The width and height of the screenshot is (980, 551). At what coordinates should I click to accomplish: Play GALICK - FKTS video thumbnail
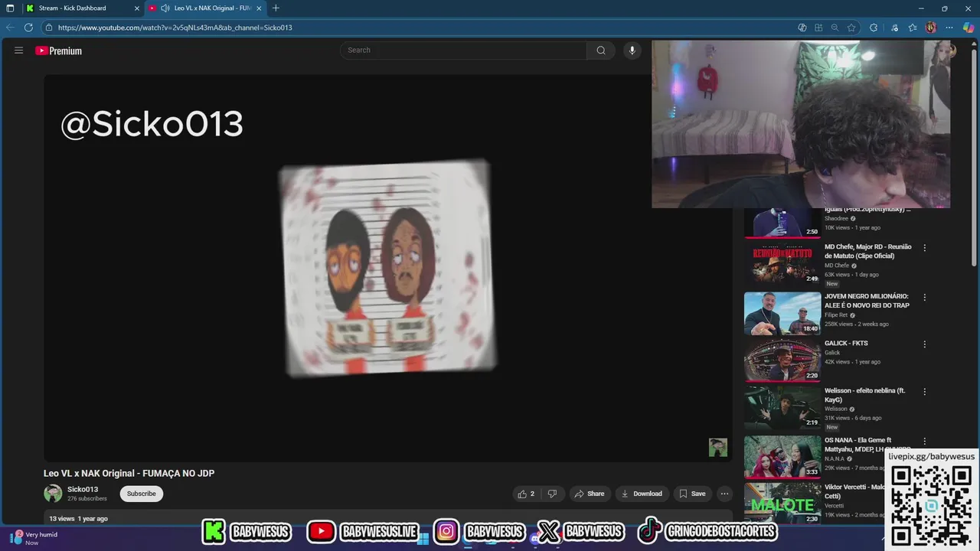click(x=782, y=360)
